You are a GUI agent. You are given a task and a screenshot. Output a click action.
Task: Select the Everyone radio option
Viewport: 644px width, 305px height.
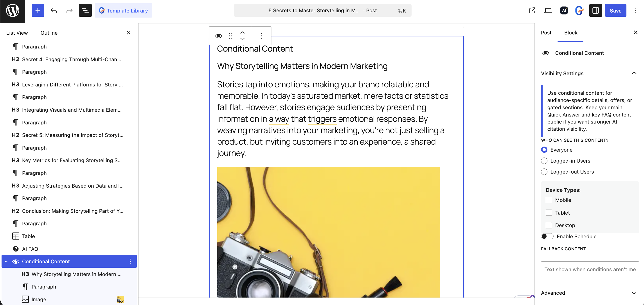544,150
